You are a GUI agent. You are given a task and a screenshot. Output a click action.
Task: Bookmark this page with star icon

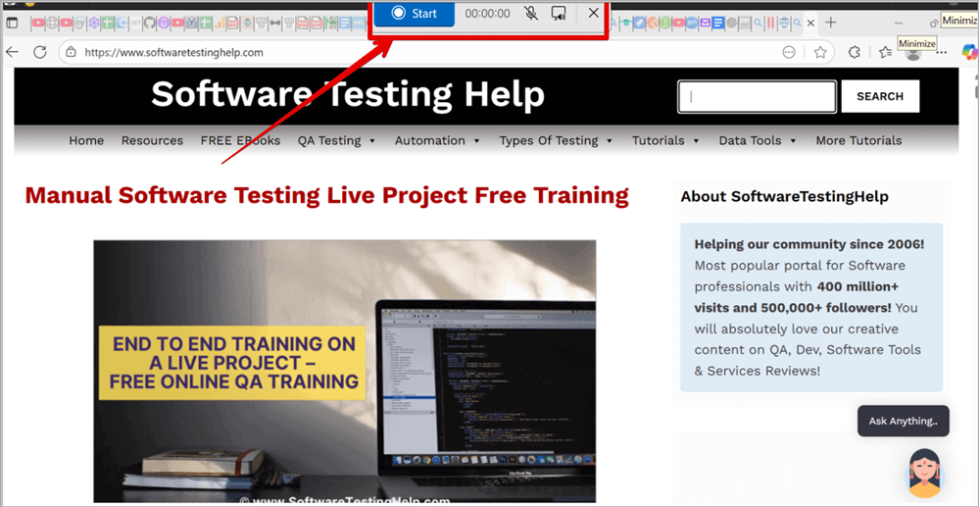pos(820,52)
